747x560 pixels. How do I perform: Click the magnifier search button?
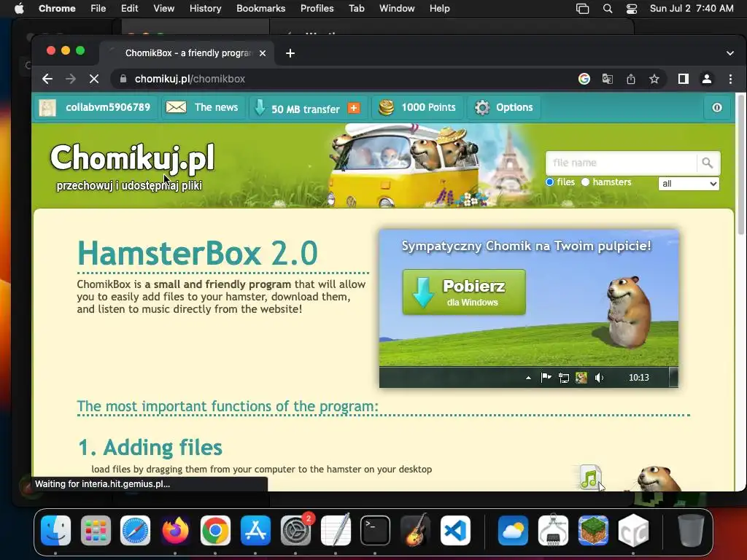pos(708,163)
